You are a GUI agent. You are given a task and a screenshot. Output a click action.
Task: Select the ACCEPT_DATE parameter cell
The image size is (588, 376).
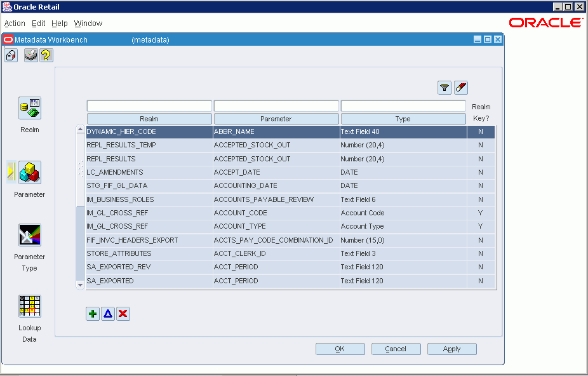(276, 172)
